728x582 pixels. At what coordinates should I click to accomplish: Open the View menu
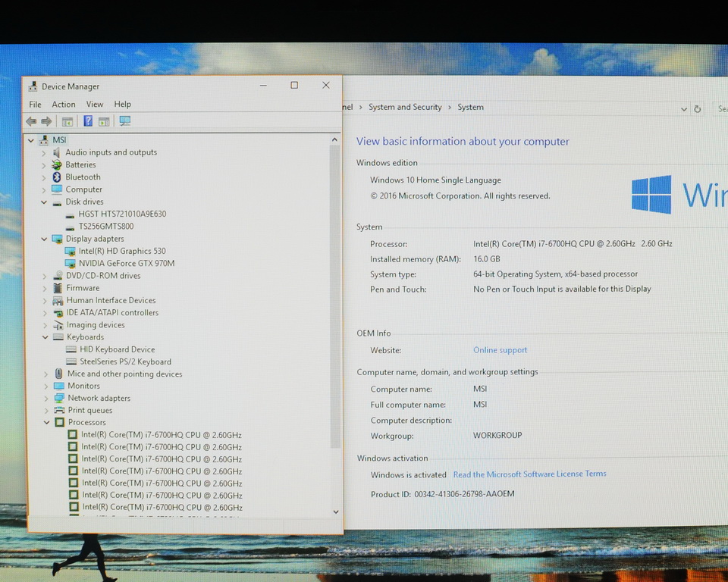[95, 105]
